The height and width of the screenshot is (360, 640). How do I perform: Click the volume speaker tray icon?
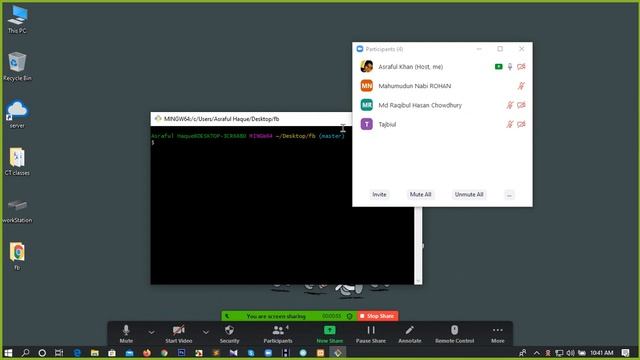(x=570, y=353)
